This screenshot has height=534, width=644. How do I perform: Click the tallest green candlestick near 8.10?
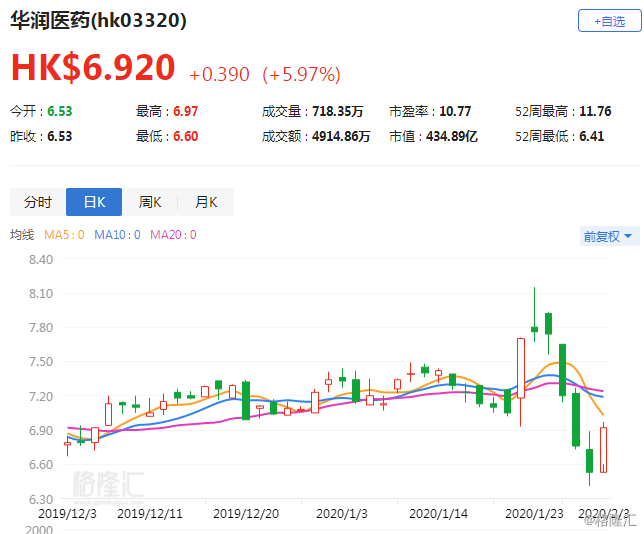point(535,328)
